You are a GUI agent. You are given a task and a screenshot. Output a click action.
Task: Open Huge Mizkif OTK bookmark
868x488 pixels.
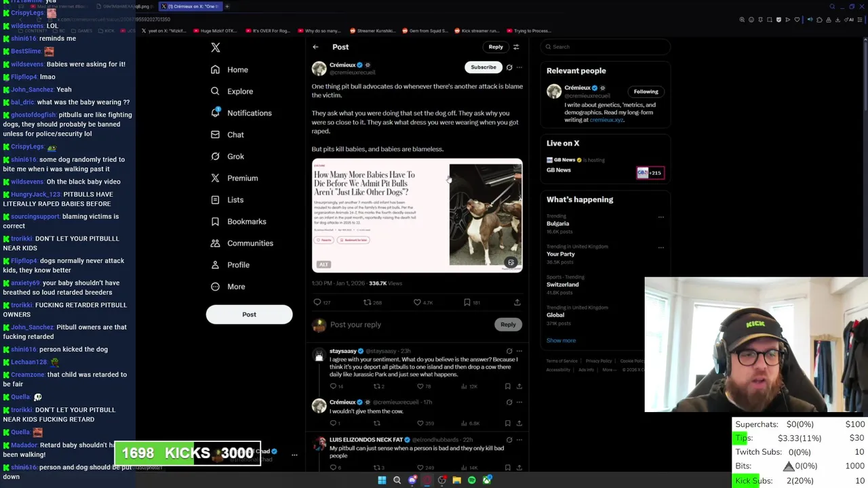[x=215, y=30]
